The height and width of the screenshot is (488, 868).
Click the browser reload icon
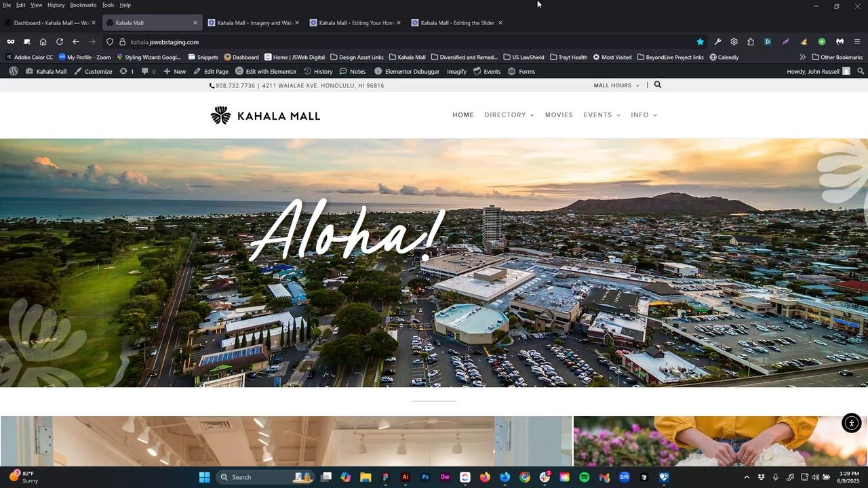pos(60,42)
